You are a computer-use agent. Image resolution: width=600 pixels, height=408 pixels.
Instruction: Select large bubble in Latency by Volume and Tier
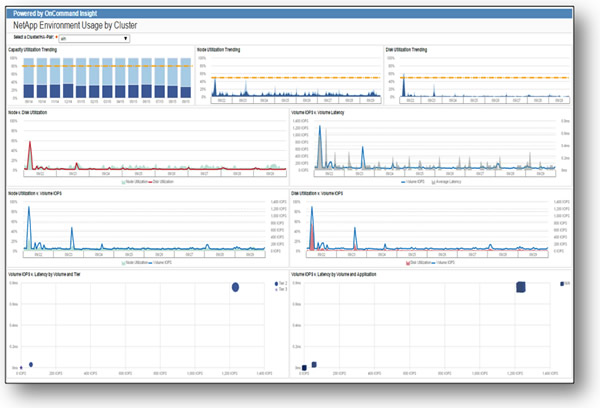(x=235, y=287)
